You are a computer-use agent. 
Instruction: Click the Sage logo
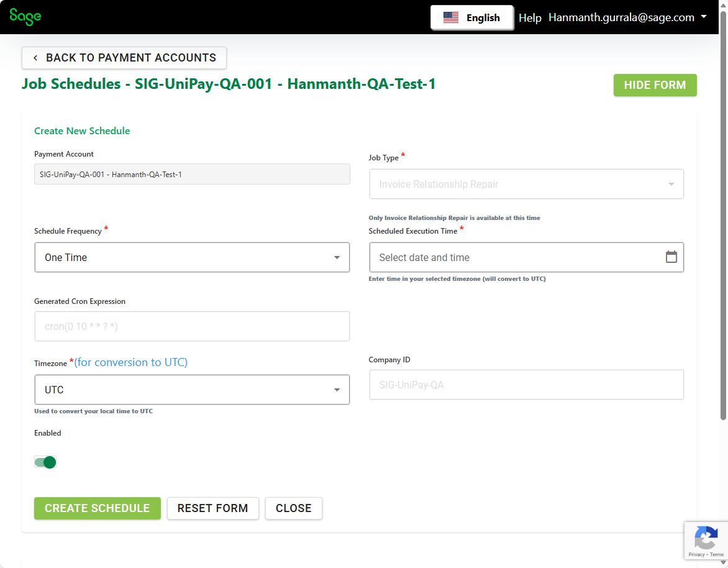25,17
